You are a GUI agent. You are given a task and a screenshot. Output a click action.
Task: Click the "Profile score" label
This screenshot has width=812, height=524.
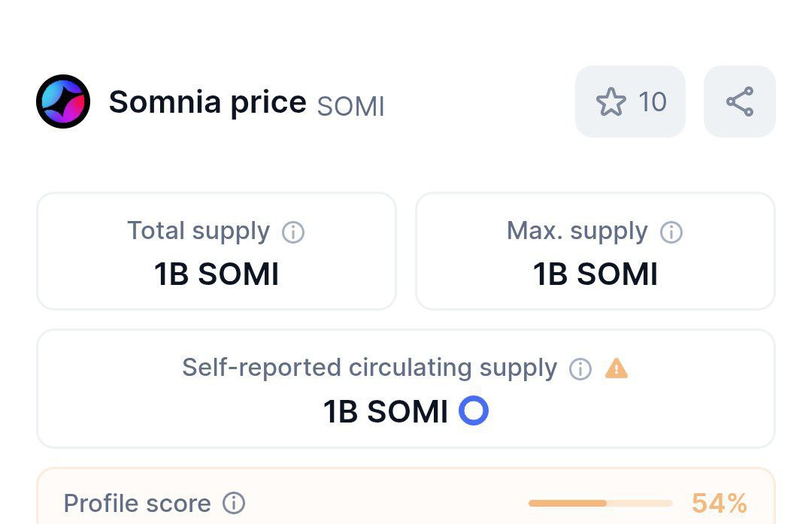137,503
